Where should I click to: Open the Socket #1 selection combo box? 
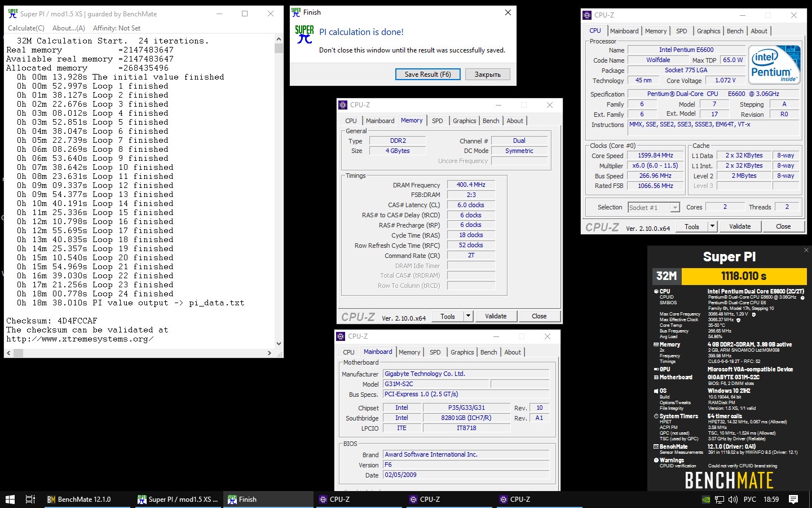click(x=654, y=208)
